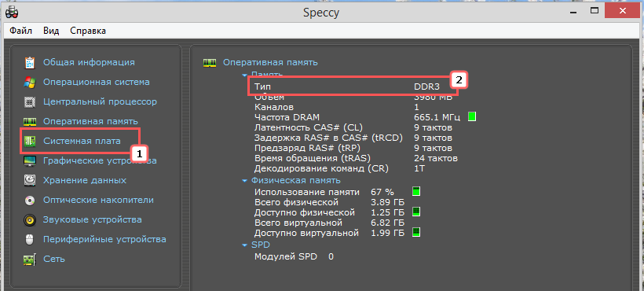Click the Звуковые устройства speaker icon
This screenshot has height=291, width=644.
(x=30, y=220)
